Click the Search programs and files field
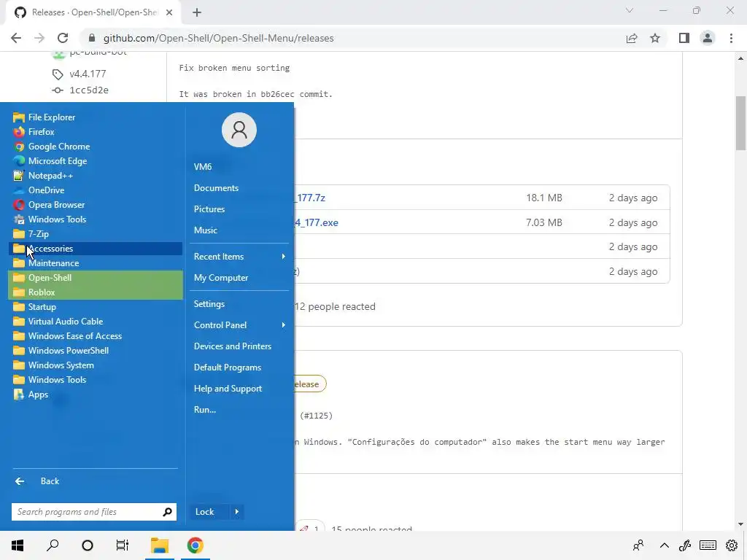The image size is (747, 560). click(87, 512)
